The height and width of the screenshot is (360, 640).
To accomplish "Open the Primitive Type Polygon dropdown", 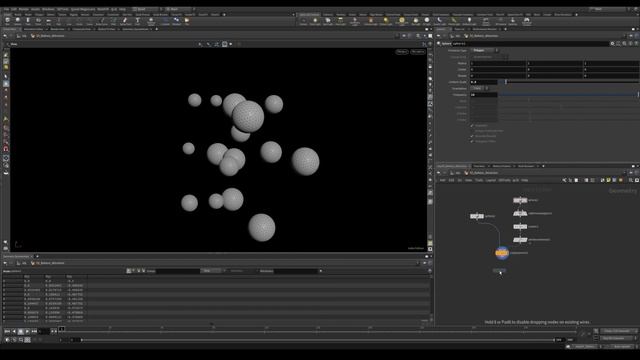I will 484,50.
